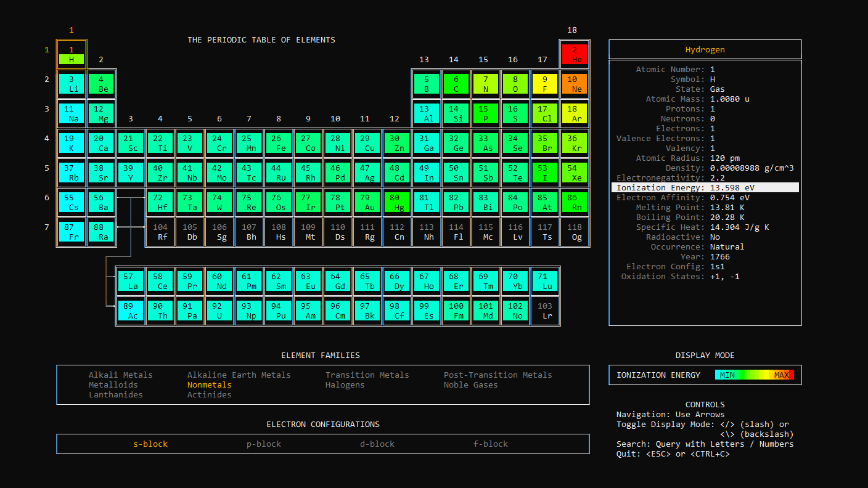The width and height of the screenshot is (868, 488).
Task: Switch to the p-block electron configuration view
Action: point(263,444)
